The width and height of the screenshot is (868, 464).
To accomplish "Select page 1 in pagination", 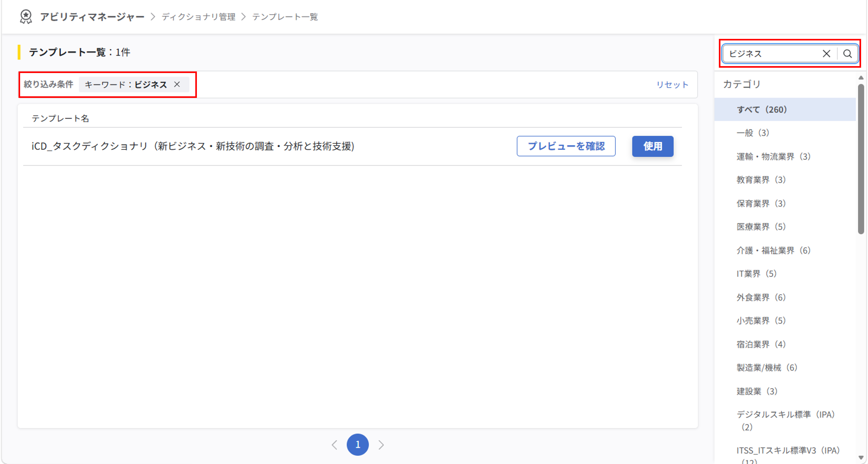I will point(357,444).
